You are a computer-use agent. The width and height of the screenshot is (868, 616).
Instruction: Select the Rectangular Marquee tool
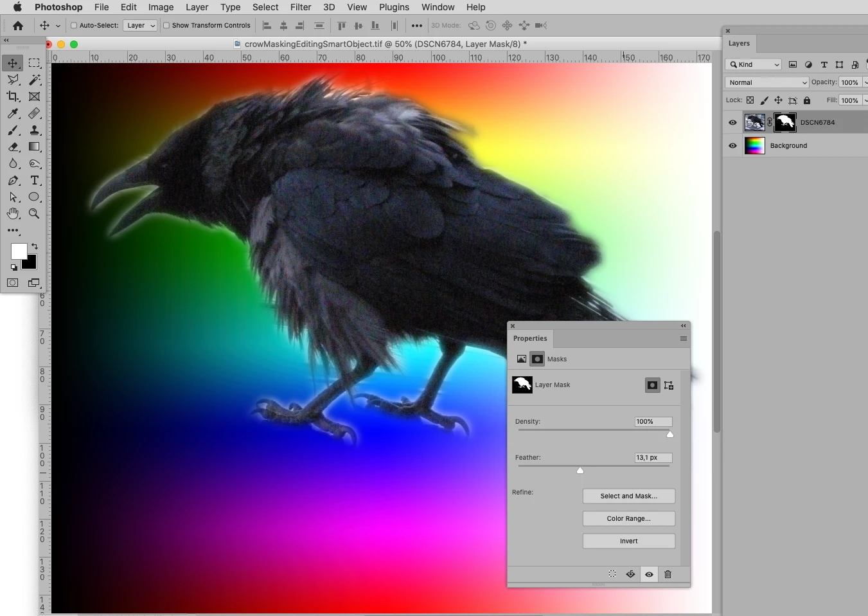pyautogui.click(x=35, y=63)
